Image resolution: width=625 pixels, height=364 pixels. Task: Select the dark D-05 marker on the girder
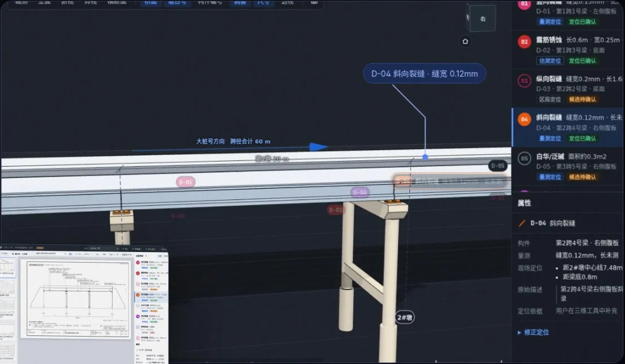(x=497, y=165)
